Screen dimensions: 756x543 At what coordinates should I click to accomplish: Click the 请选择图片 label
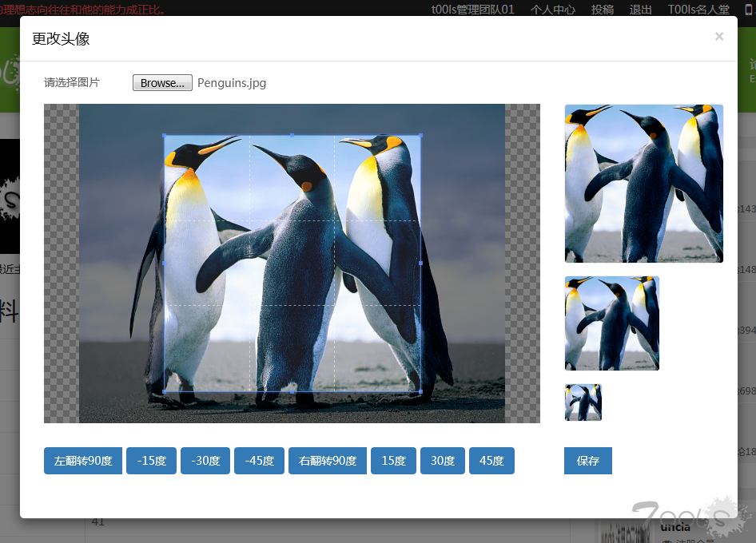point(72,82)
